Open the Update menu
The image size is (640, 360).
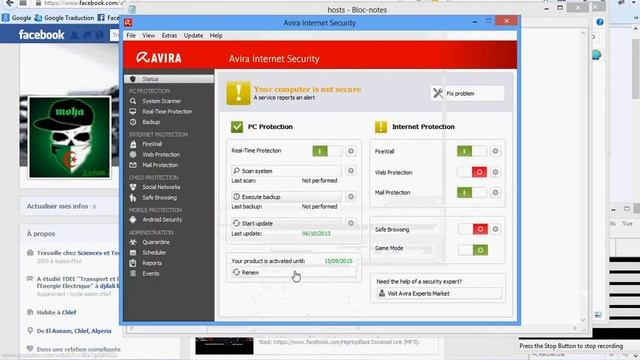(x=193, y=36)
